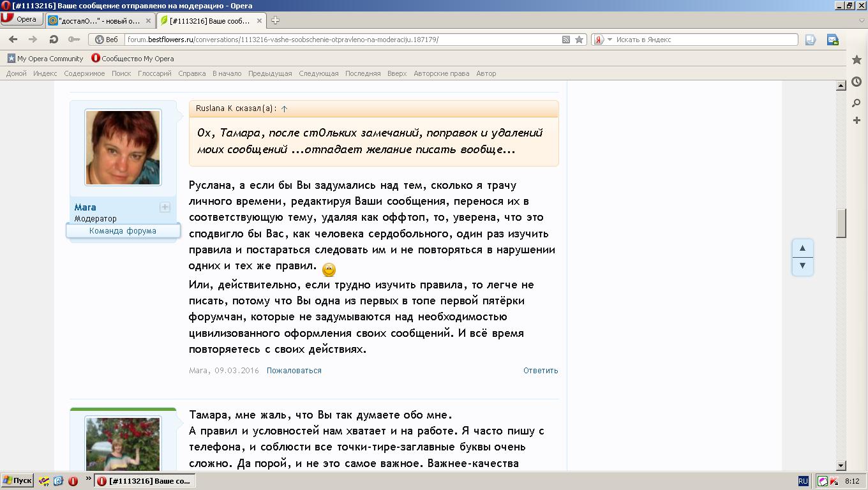This screenshot has width=868, height=490.
Task: Open History panel clock in sidebar
Action: point(857,82)
